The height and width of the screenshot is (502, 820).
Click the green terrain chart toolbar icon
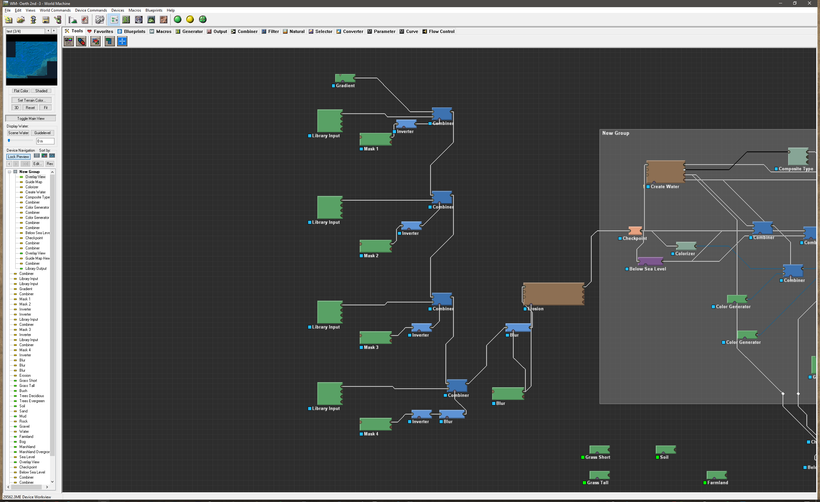[72, 20]
